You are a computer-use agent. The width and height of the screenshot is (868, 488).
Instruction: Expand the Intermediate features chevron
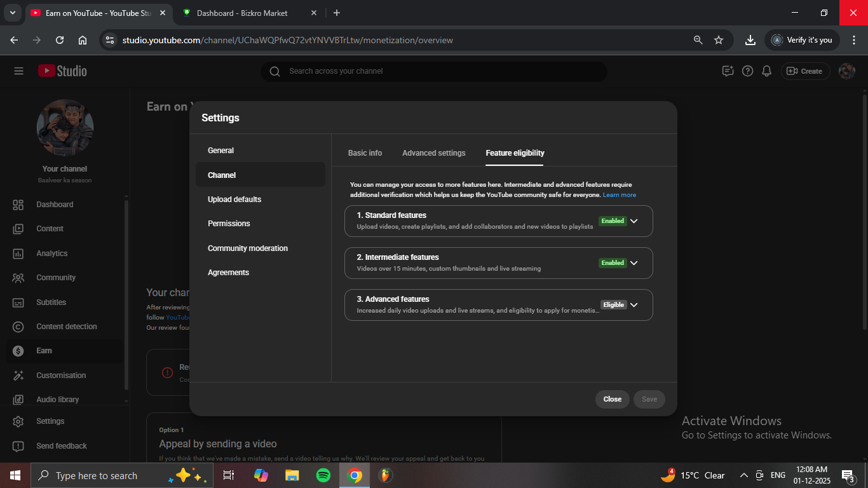(x=634, y=263)
